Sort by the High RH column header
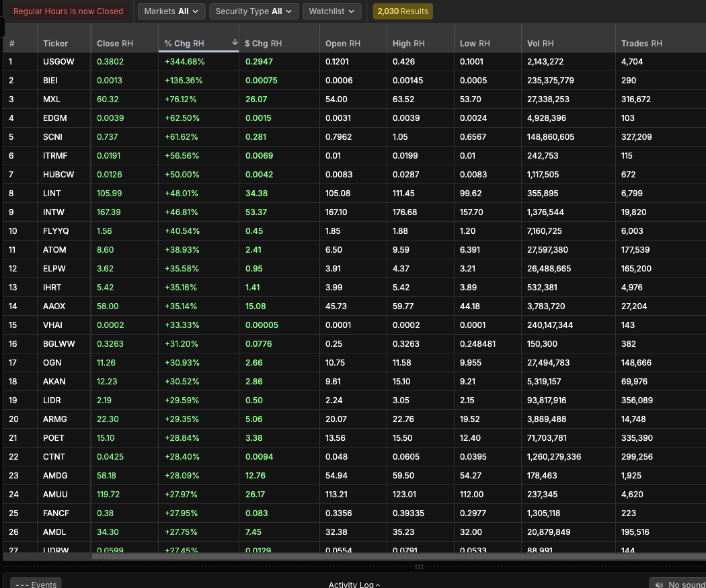 point(408,44)
